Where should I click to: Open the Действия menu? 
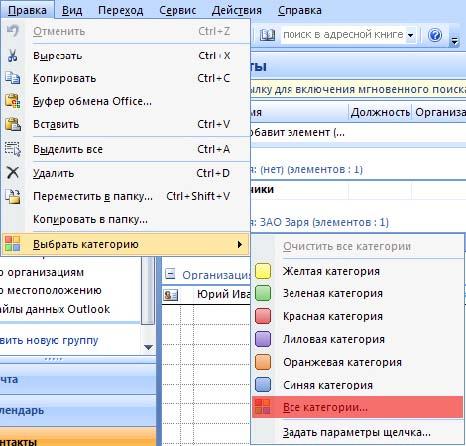pos(237,10)
